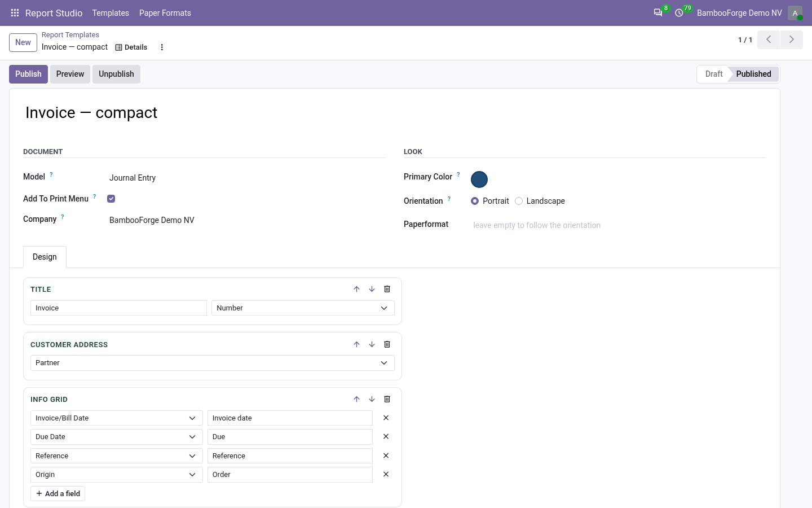
Task: Select Portrait orientation
Action: coord(475,201)
